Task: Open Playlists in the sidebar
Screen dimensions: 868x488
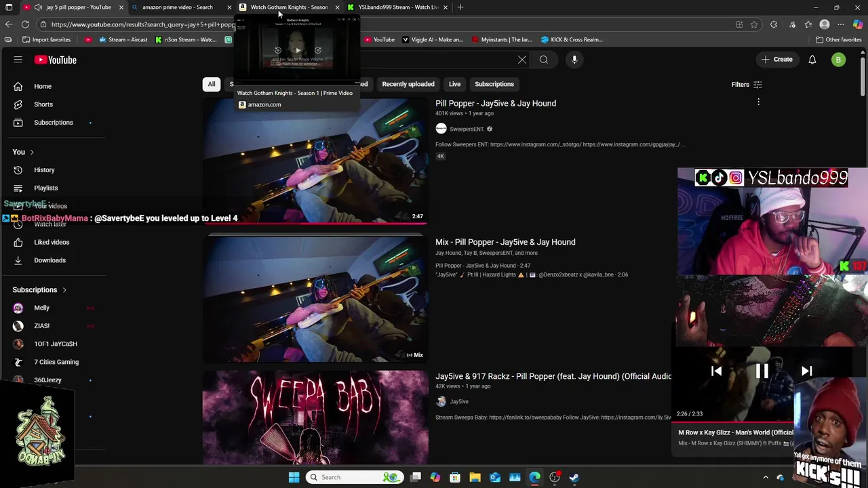Action: (x=45, y=188)
